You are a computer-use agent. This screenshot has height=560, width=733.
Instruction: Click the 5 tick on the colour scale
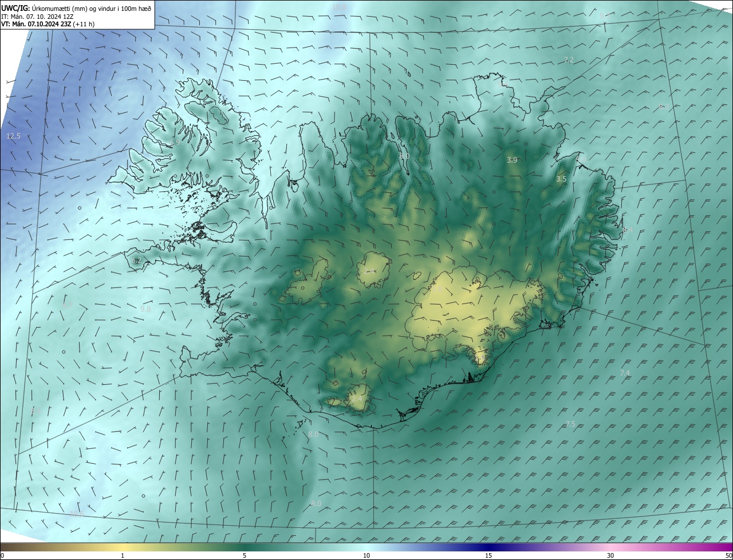click(245, 555)
